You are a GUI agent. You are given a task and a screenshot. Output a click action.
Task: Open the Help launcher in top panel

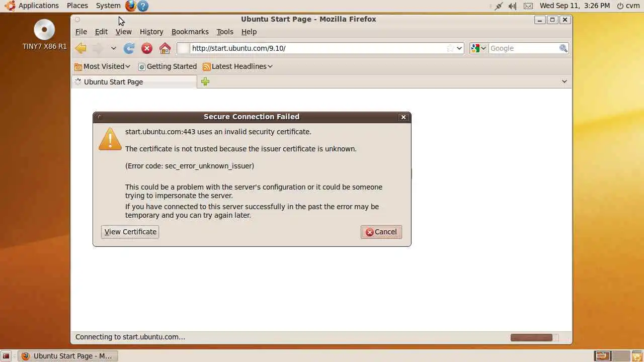(x=143, y=6)
